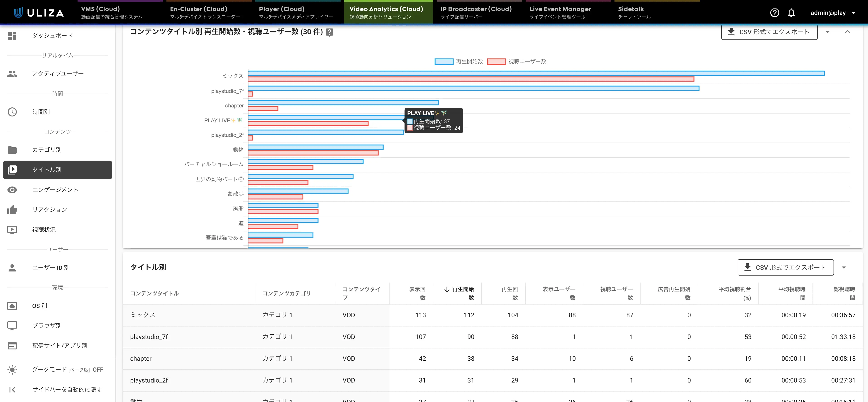
Task: Click バーチャルショールーム label on chart axis
Action: click(x=214, y=164)
